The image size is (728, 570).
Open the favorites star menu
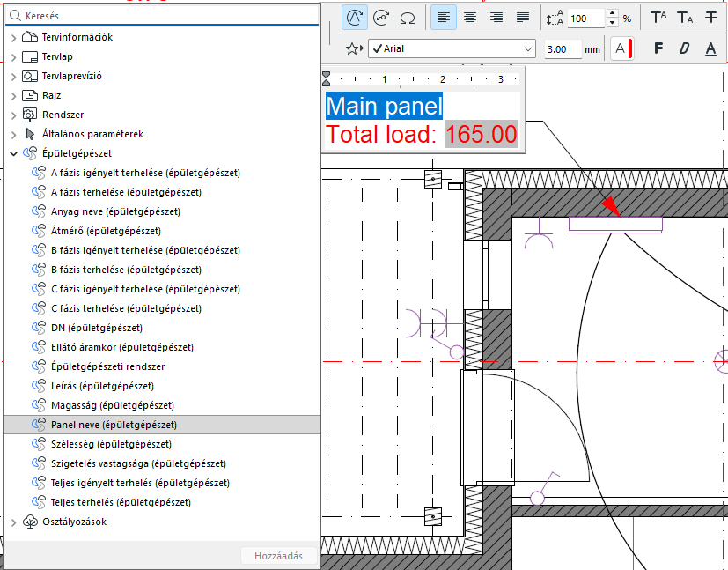(354, 48)
